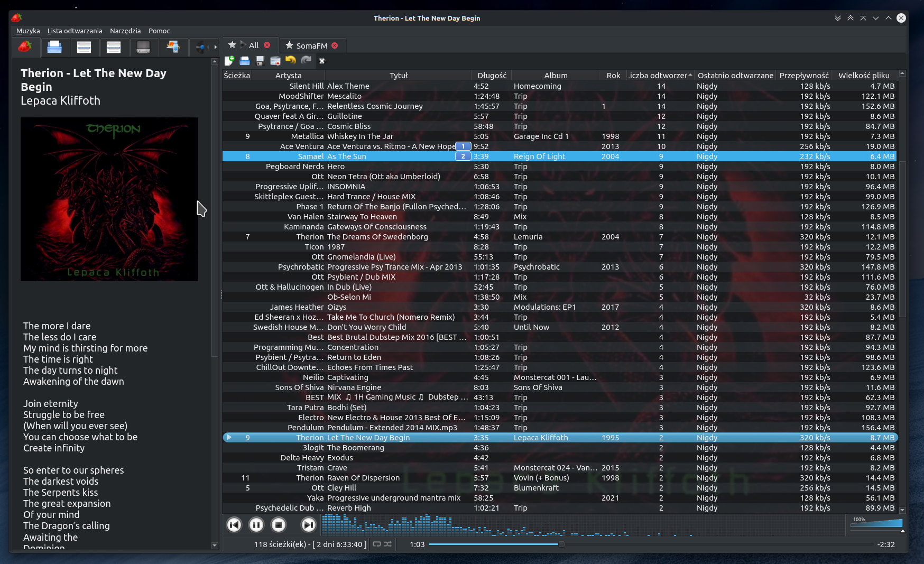Click the playlist scrollbar down arrow

point(902,510)
